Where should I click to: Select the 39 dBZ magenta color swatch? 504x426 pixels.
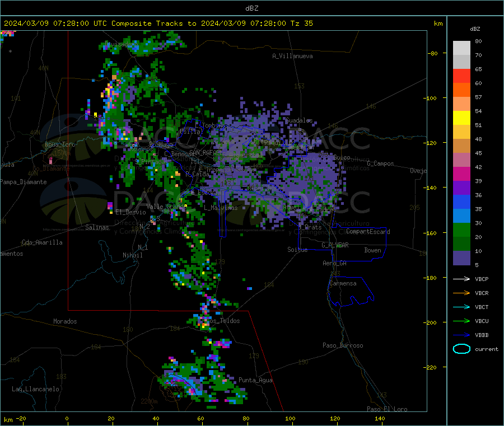[x=461, y=174]
